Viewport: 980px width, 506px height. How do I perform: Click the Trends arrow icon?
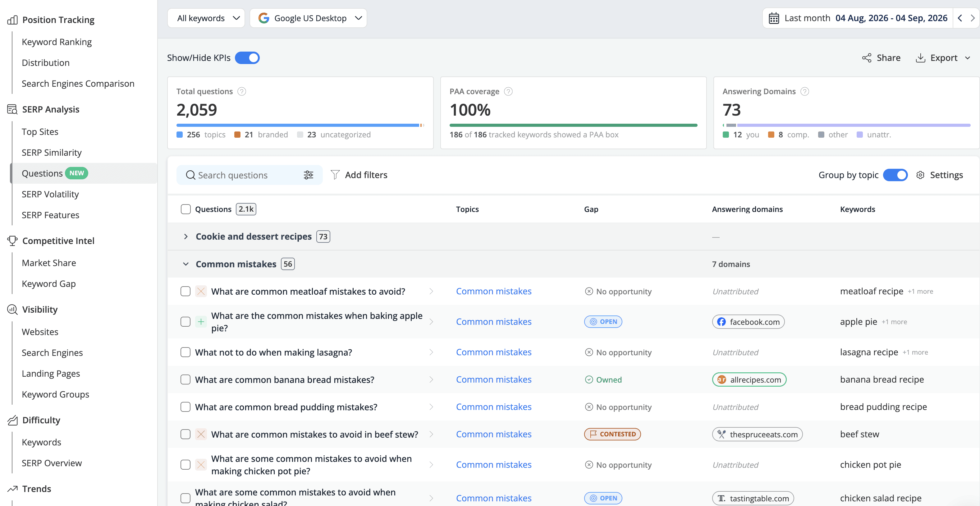click(12, 489)
